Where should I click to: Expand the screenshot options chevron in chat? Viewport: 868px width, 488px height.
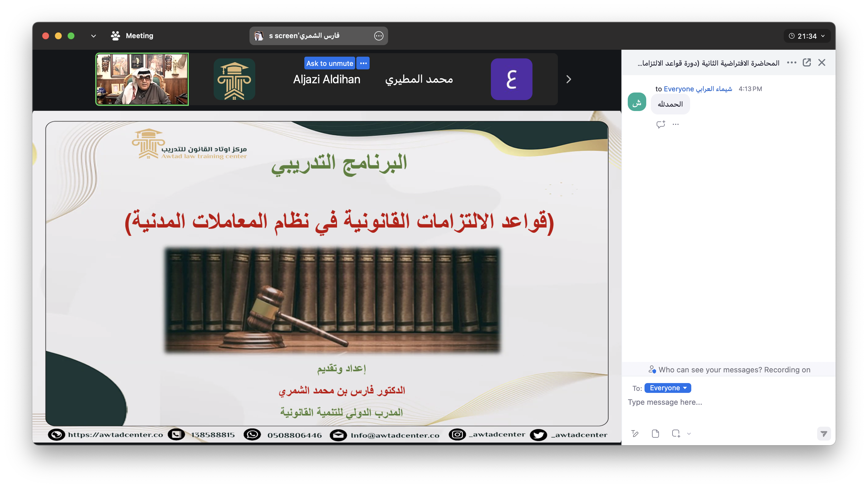(x=689, y=434)
